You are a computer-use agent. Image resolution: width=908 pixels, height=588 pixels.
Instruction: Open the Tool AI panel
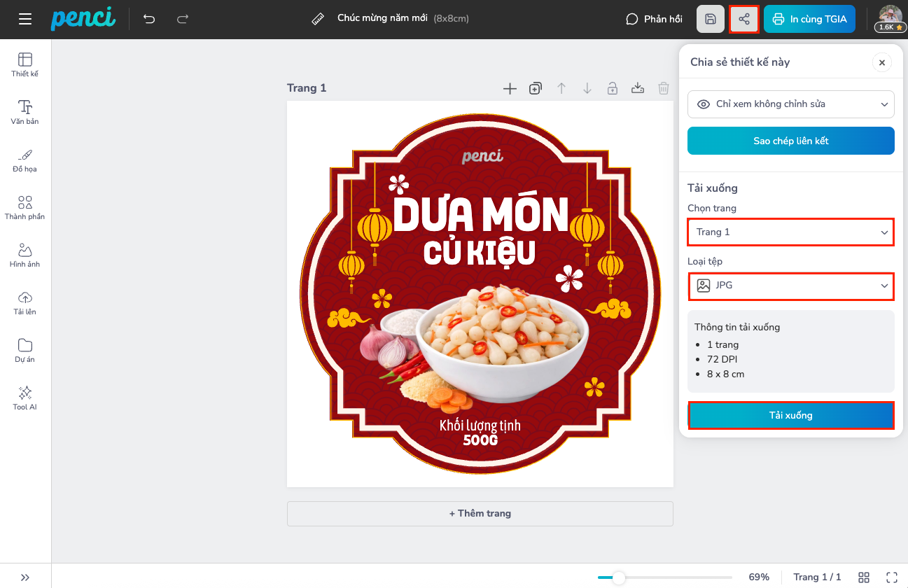pos(25,398)
